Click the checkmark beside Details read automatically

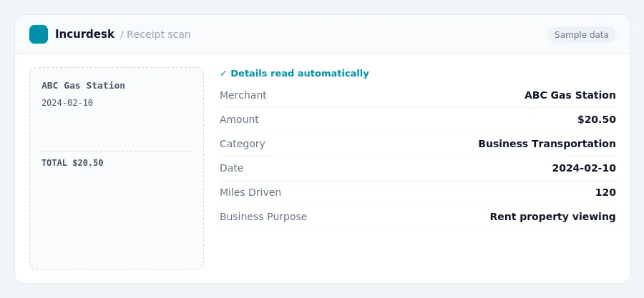[223, 74]
